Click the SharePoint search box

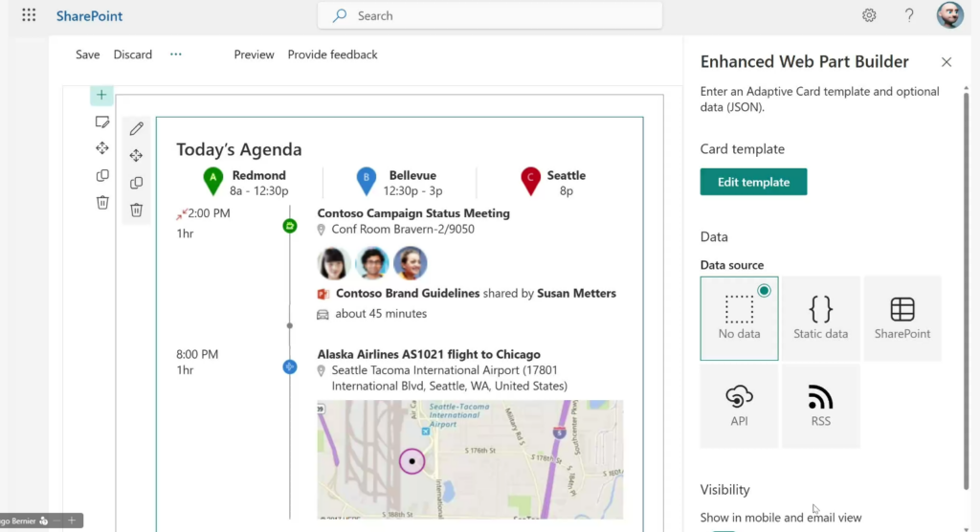pos(490,15)
